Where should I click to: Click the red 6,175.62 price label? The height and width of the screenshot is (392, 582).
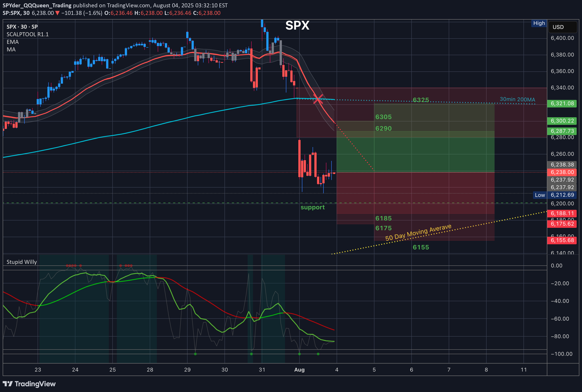pos(562,224)
